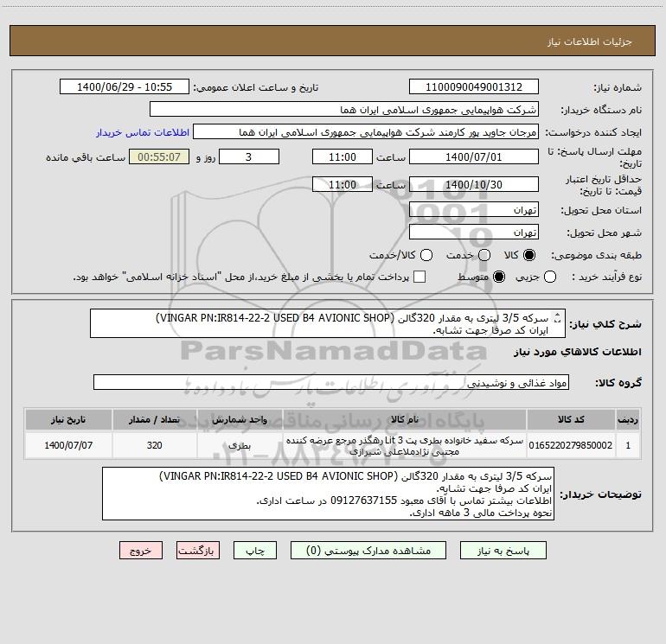Click the product code 0165220279850002 cell
This screenshot has width=666, height=644.
tap(571, 445)
